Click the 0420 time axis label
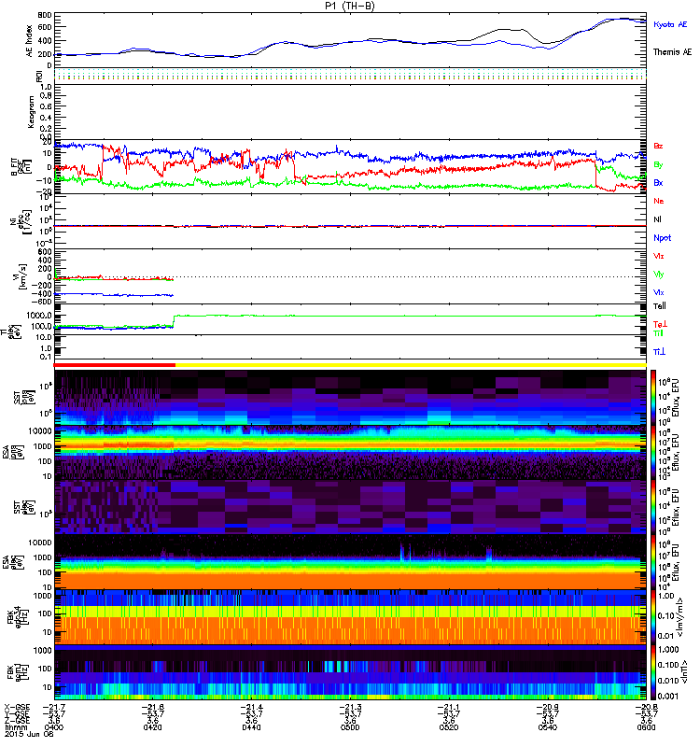Screen dimensions: 700x747 (x=152, y=727)
